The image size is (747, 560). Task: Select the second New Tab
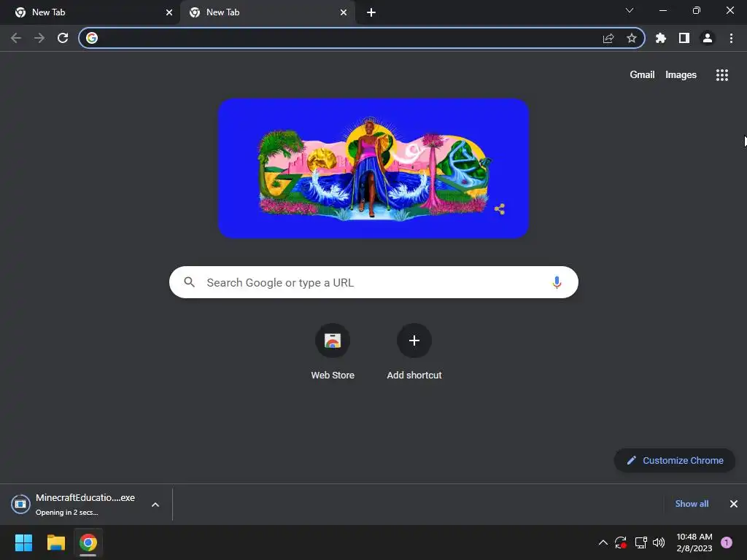(x=267, y=12)
